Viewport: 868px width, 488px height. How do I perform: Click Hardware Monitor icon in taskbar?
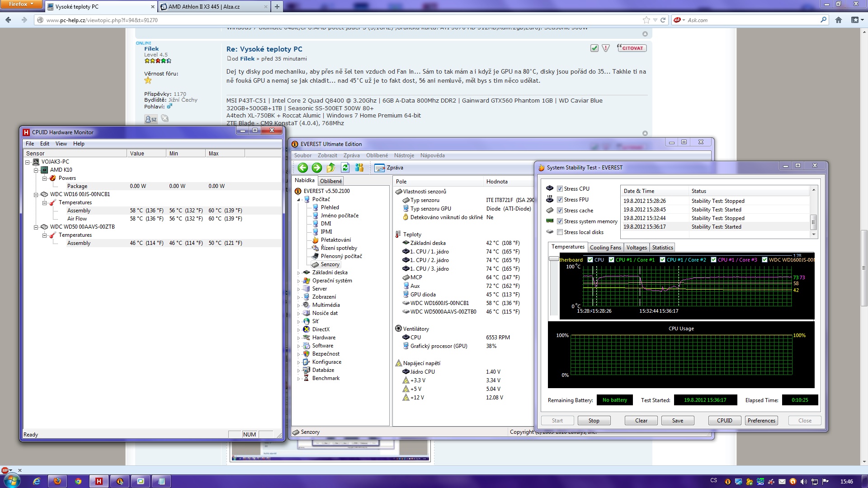pos(99,481)
